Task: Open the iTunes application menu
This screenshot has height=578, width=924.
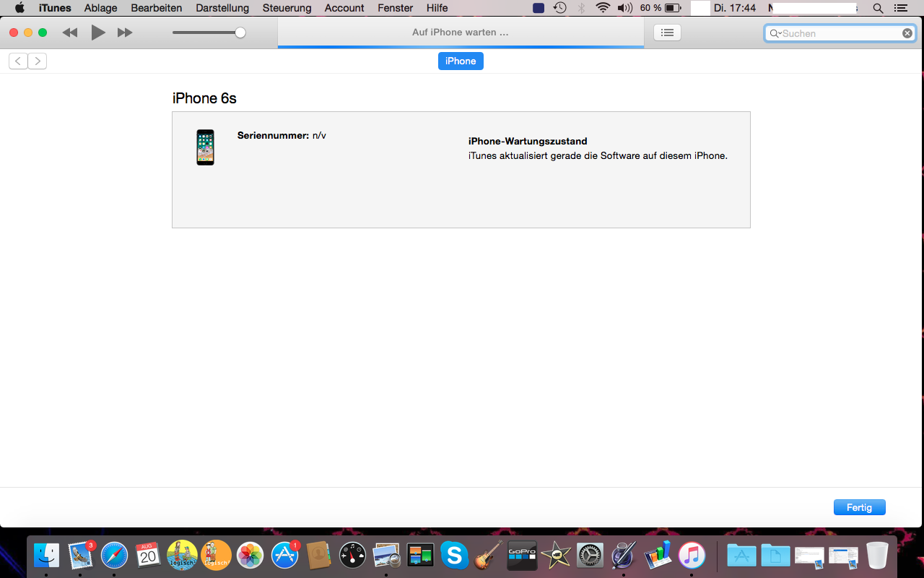Action: coord(55,8)
